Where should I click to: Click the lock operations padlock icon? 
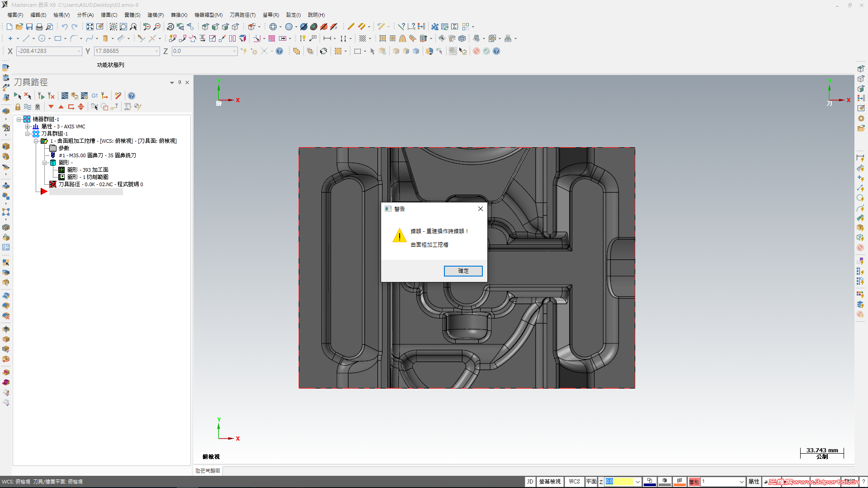[18, 107]
